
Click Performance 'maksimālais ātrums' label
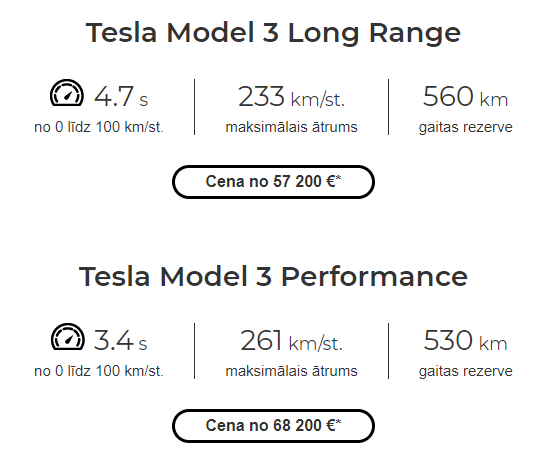(291, 371)
